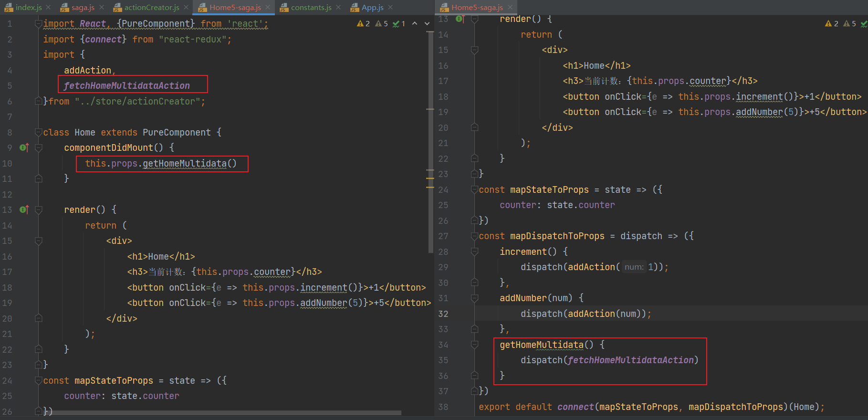This screenshot has width=868, height=420.
Task: Click the num: parameter hint on line 29
Action: tap(634, 267)
